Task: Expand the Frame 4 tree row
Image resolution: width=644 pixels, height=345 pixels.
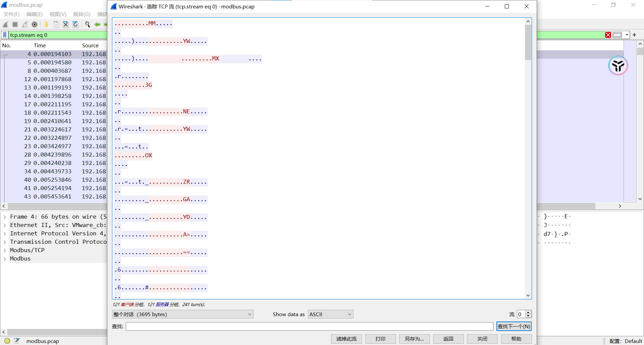Action: [5, 217]
